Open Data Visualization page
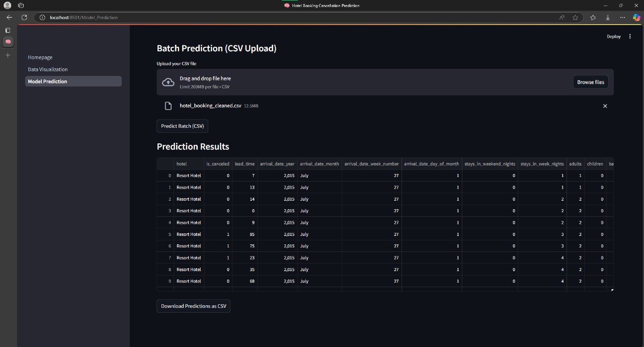This screenshot has height=347, width=644. (48, 69)
